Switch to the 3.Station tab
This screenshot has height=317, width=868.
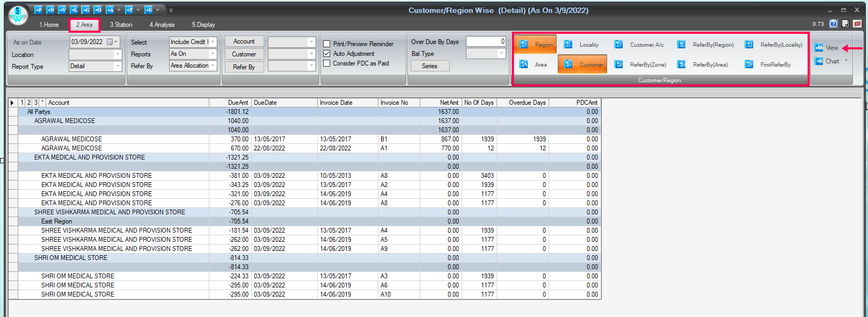point(121,25)
